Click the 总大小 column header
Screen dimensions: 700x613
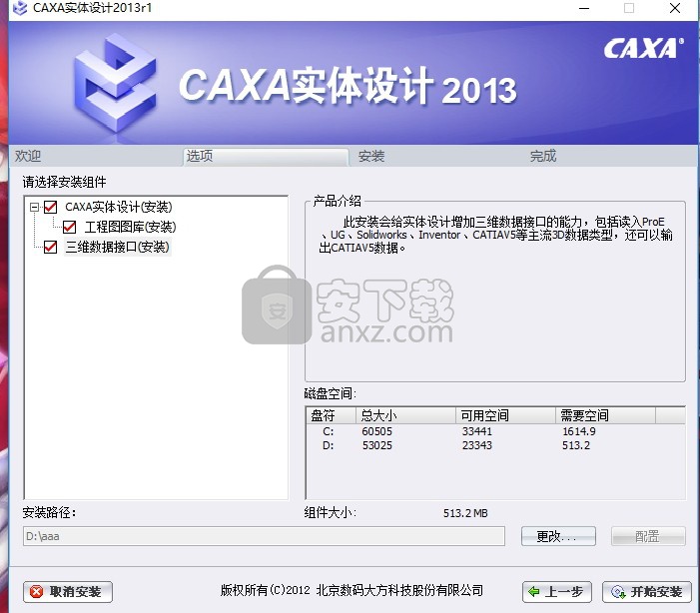[x=405, y=415]
